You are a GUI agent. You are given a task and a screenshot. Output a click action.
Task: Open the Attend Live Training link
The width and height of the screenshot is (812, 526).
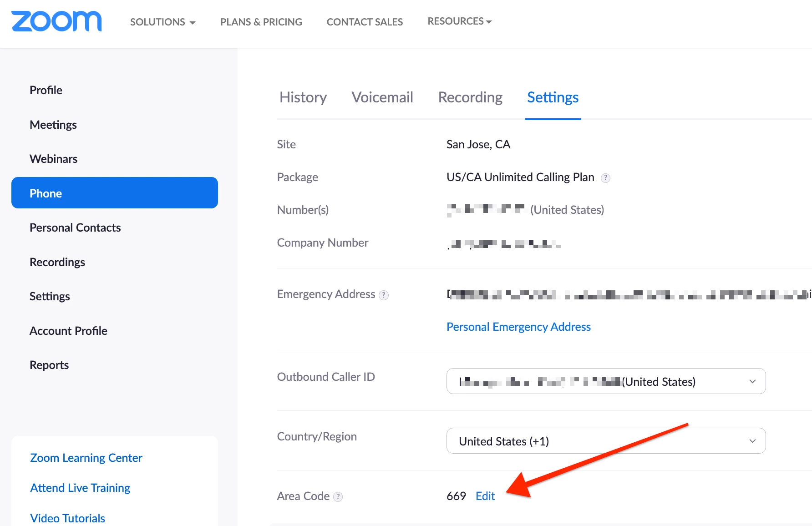click(80, 488)
